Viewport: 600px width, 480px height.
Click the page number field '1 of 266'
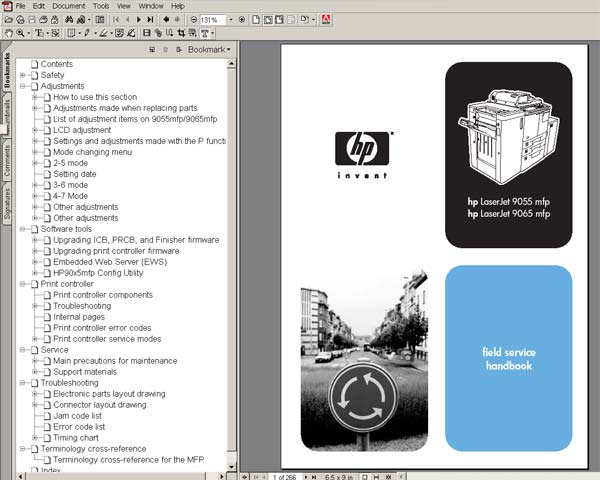coord(284,477)
